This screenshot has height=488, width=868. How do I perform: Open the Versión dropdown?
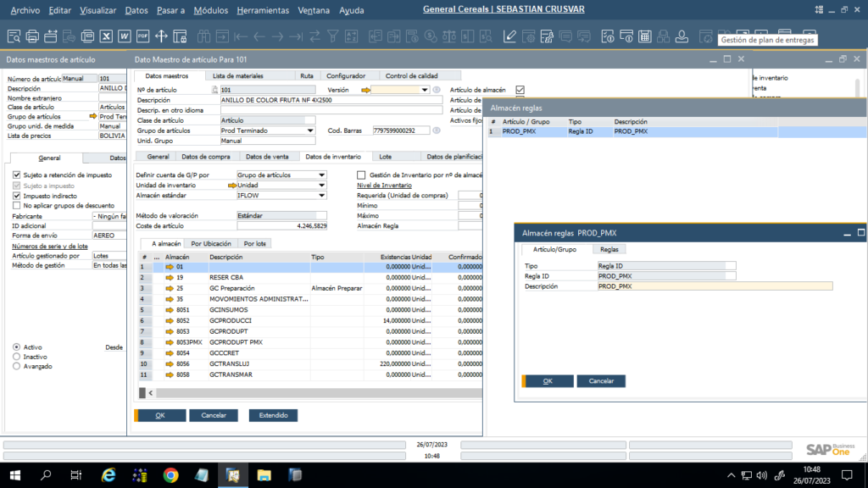click(x=425, y=90)
